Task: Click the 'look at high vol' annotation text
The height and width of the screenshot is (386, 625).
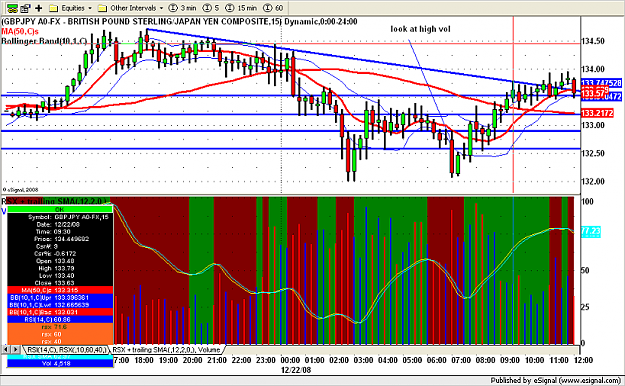Action: pyautogui.click(x=420, y=29)
